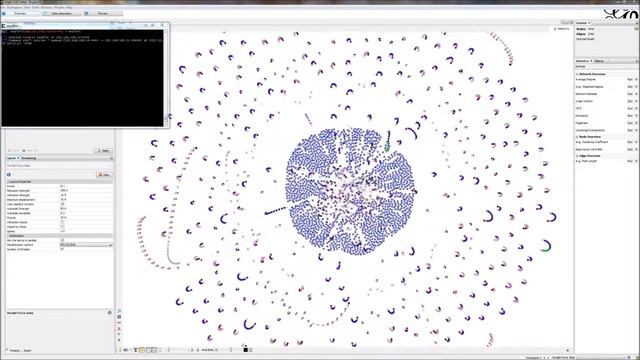This screenshot has width=640, height=360.
Task: Run the Network Diameter statistic
Action: (630, 94)
